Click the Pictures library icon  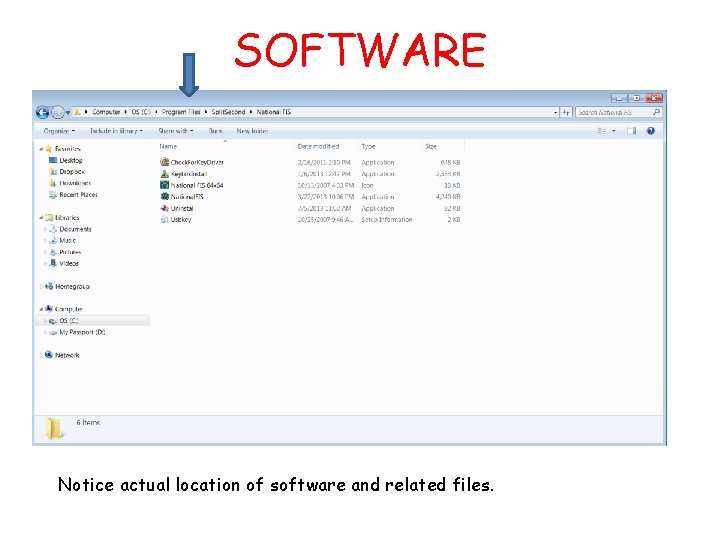click(53, 252)
